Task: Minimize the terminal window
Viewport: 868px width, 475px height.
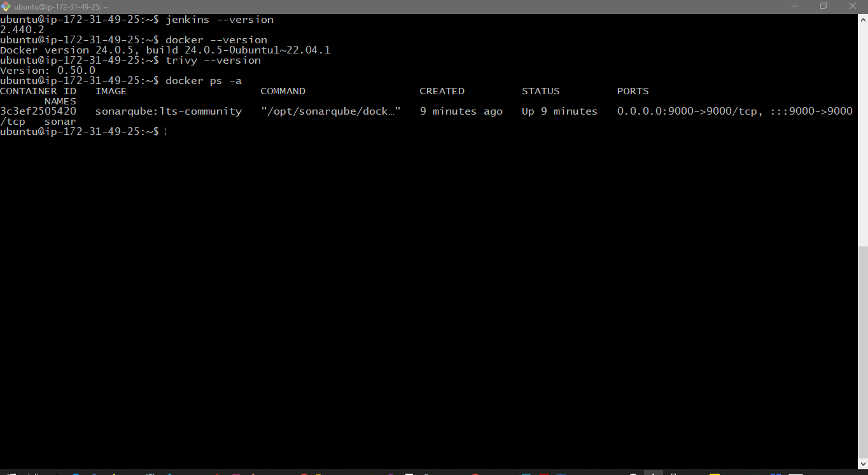Action: [x=794, y=6]
